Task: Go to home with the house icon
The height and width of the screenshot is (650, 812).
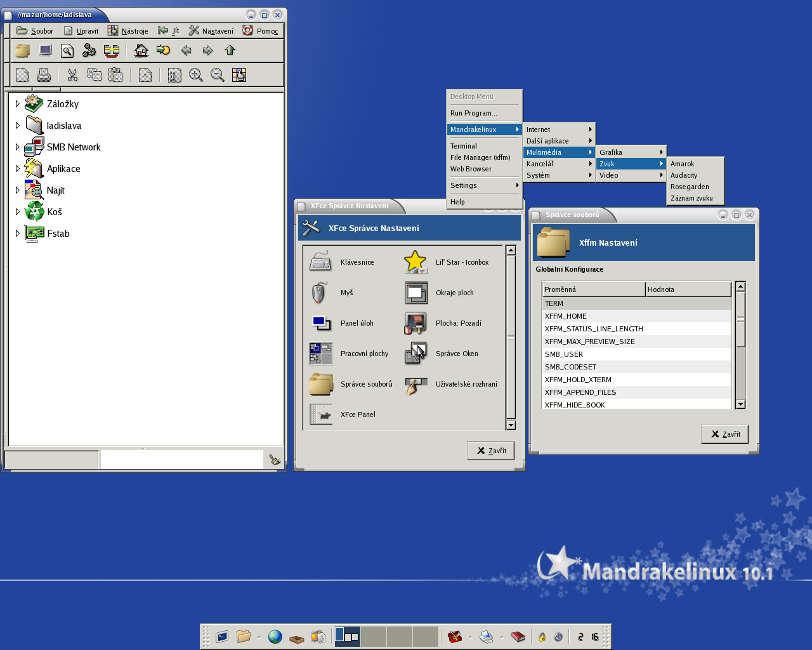Action: [141, 51]
